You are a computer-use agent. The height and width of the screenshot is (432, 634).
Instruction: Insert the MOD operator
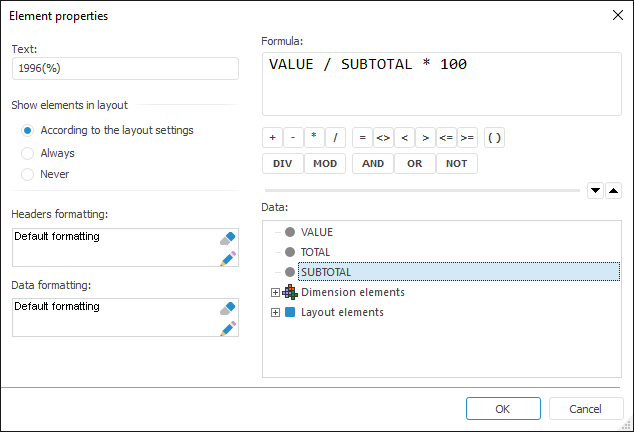click(325, 164)
